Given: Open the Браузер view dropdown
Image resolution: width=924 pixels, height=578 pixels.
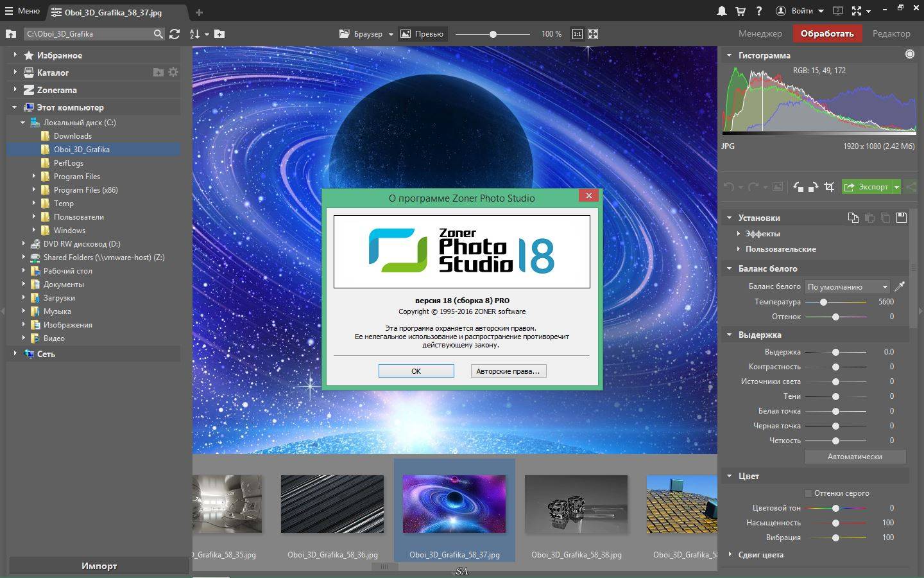Looking at the screenshot, I should [x=366, y=34].
